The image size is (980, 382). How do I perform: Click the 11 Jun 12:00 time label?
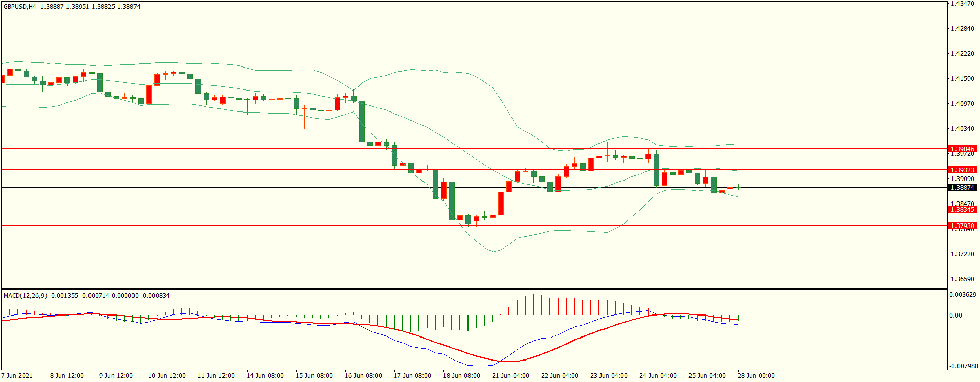coord(216,376)
